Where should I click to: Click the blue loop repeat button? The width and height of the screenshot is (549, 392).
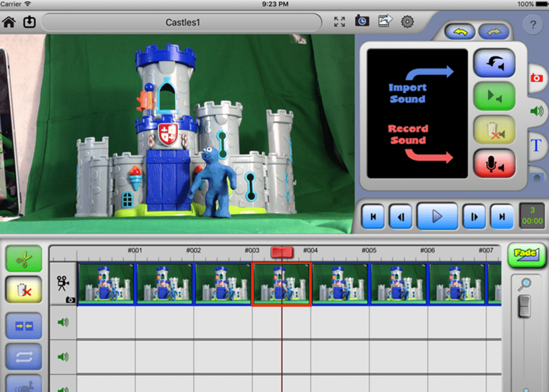click(24, 357)
